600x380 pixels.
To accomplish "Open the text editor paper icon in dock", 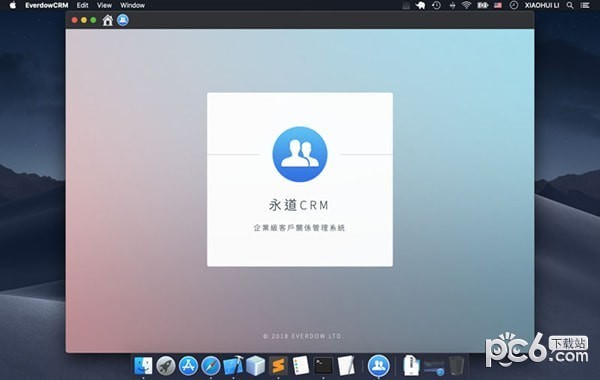I will [x=346, y=366].
